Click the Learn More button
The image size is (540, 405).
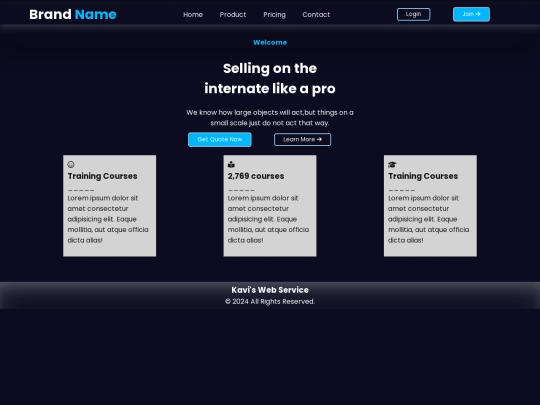click(x=302, y=139)
